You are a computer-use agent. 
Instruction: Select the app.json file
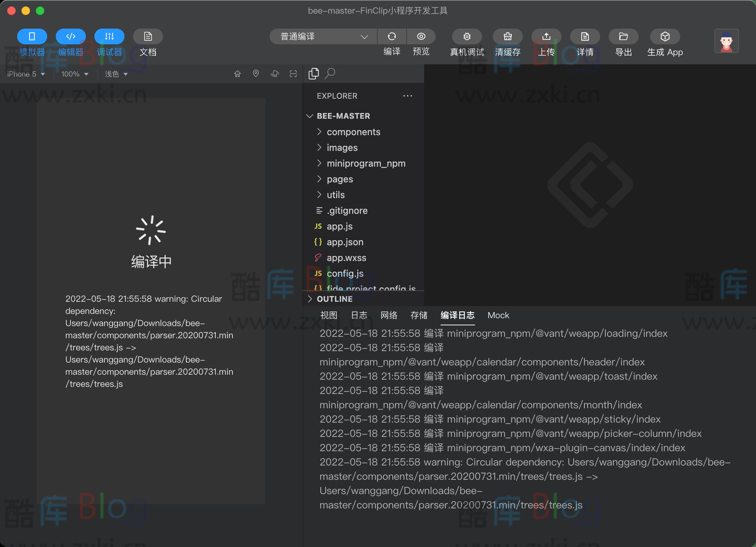tap(344, 242)
